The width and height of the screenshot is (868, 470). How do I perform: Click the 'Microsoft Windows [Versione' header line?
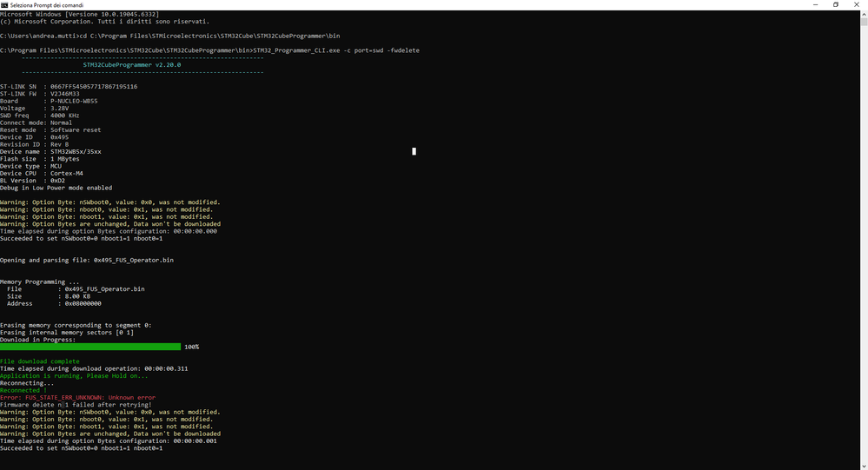tap(80, 14)
